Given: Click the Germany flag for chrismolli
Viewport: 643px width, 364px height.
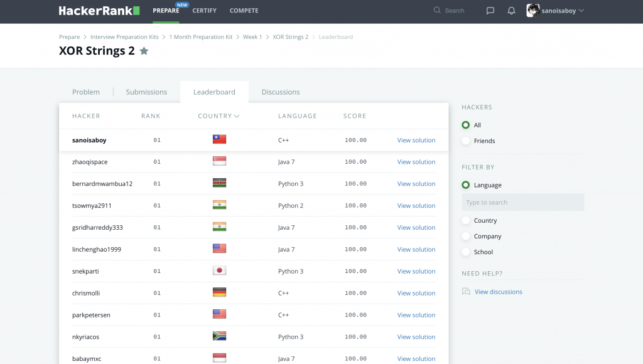Looking at the screenshot, I should point(219,292).
